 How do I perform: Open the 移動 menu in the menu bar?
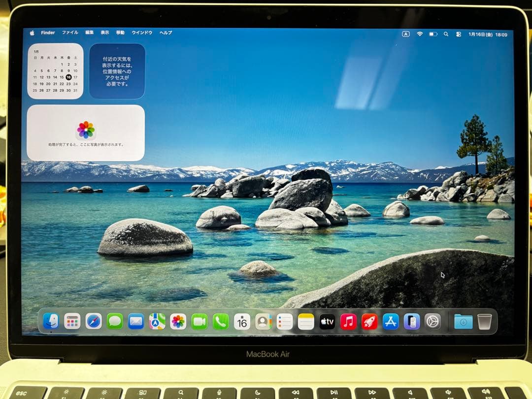[x=120, y=33]
